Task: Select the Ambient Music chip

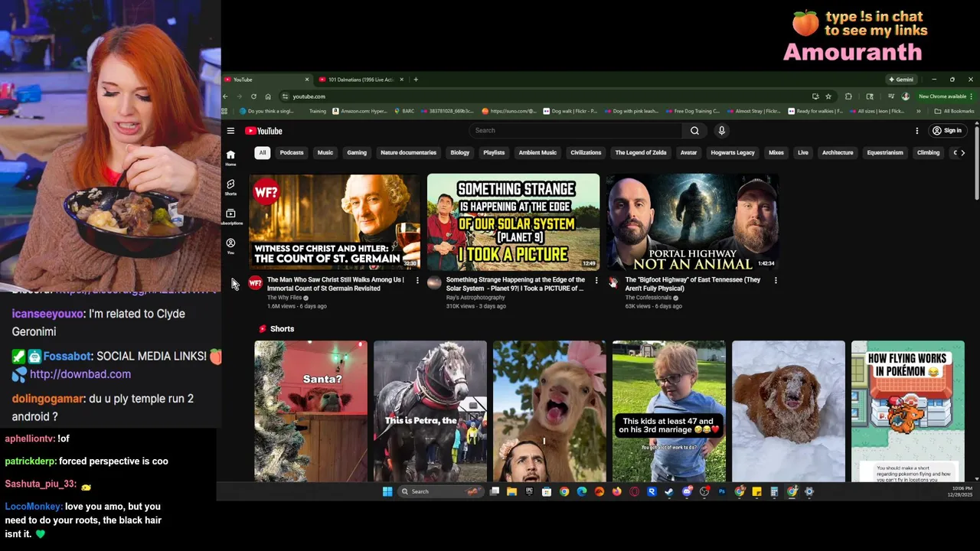Action: click(x=537, y=152)
